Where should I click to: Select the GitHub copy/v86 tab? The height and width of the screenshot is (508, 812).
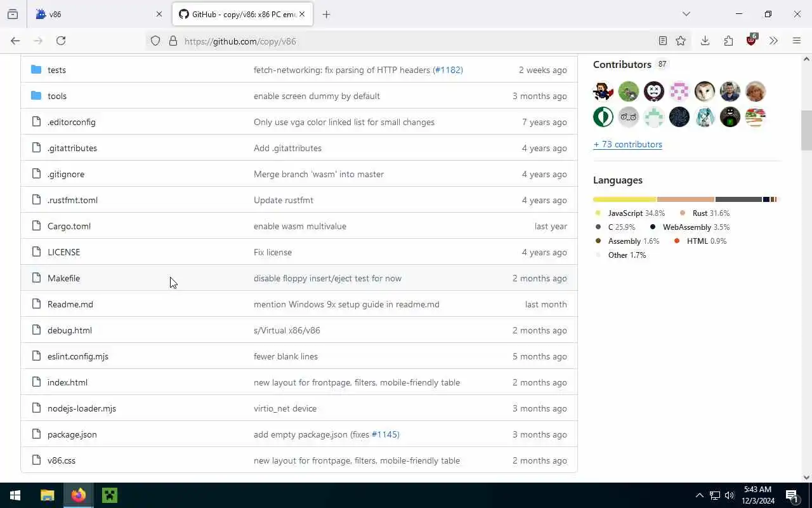coord(241,14)
